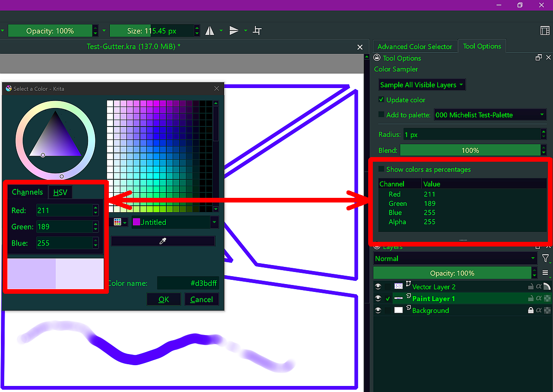553x392 pixels.
Task: Switch to the HSV tab
Action: (60, 192)
